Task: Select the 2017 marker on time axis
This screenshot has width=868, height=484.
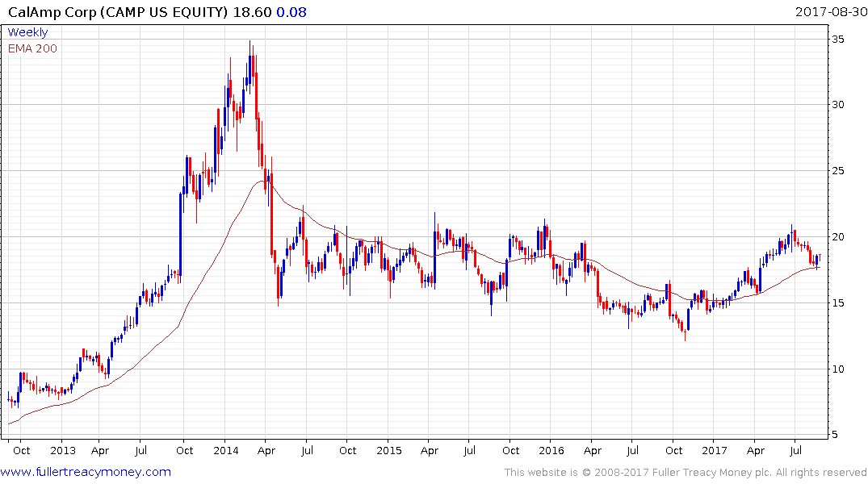Action: [714, 450]
